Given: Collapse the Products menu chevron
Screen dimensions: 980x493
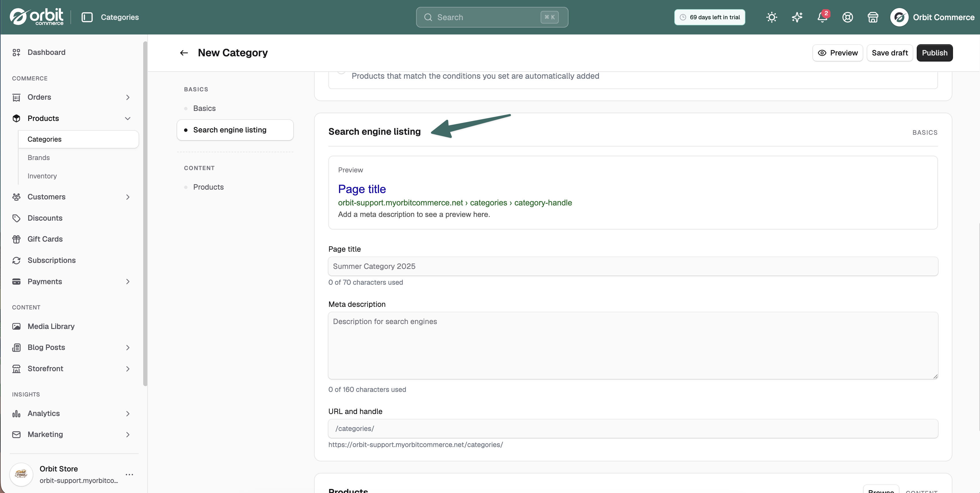Looking at the screenshot, I should click(128, 119).
